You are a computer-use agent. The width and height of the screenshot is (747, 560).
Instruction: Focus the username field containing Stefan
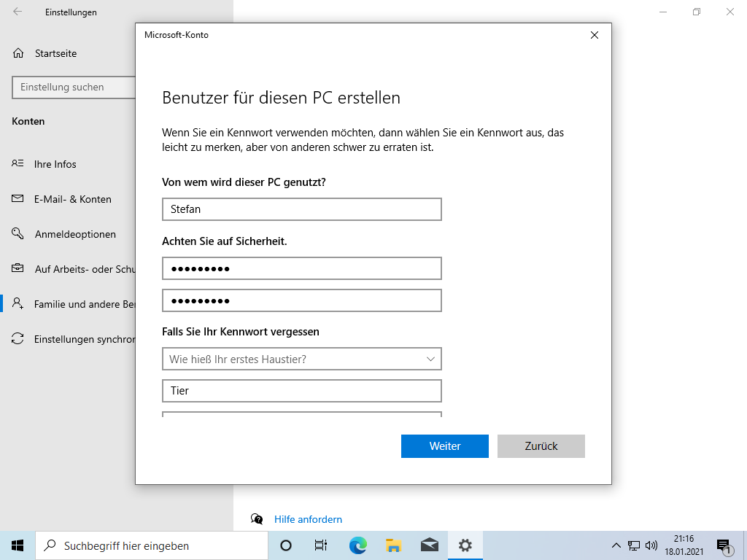pyautogui.click(x=302, y=209)
